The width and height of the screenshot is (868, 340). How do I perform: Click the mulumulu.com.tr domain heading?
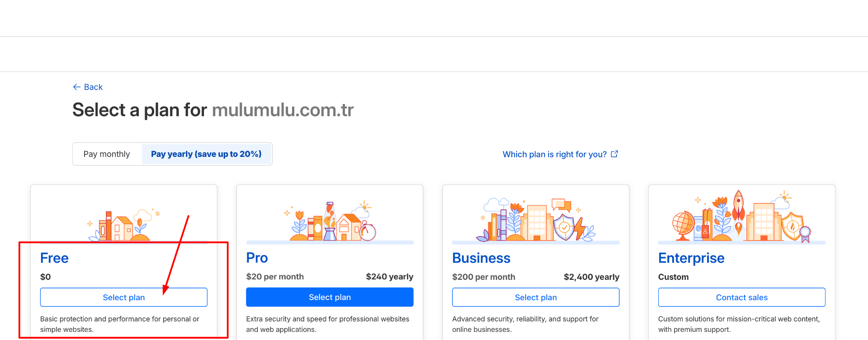[283, 110]
